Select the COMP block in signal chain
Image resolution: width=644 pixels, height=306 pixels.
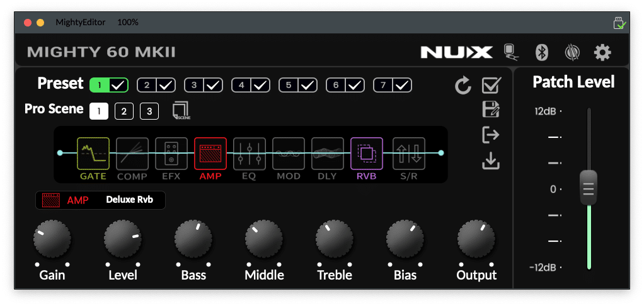(132, 154)
